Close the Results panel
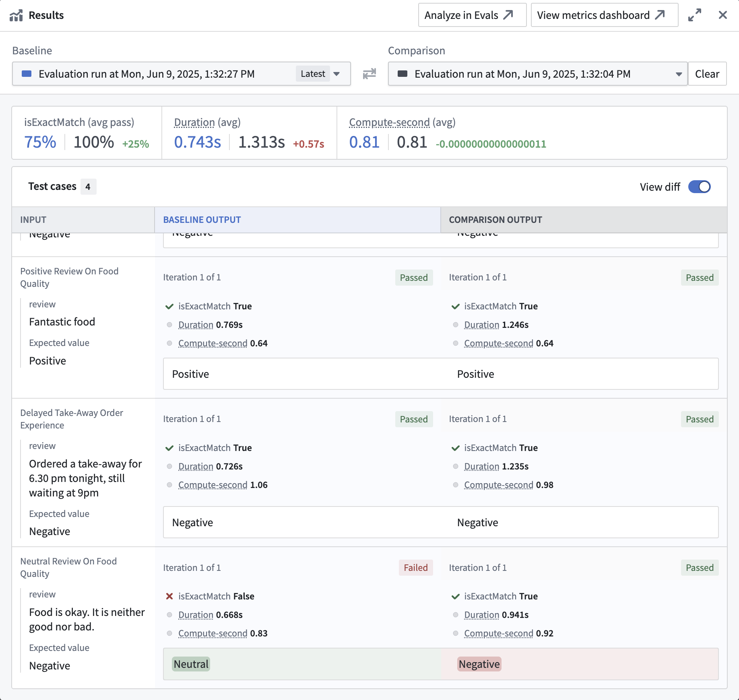This screenshot has height=700, width=739. coord(722,15)
